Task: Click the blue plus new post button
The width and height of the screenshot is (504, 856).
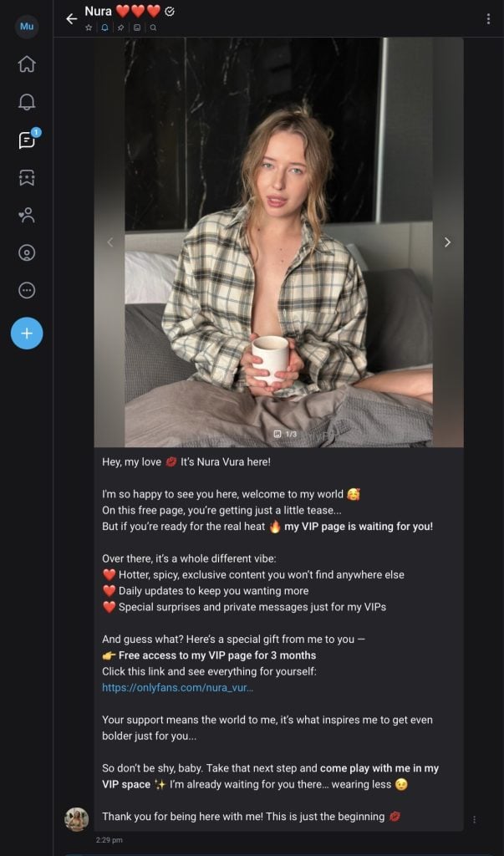Action: [x=27, y=334]
